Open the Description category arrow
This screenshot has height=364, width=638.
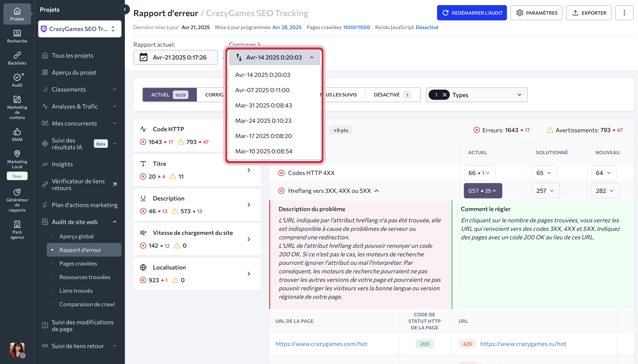pos(249,205)
